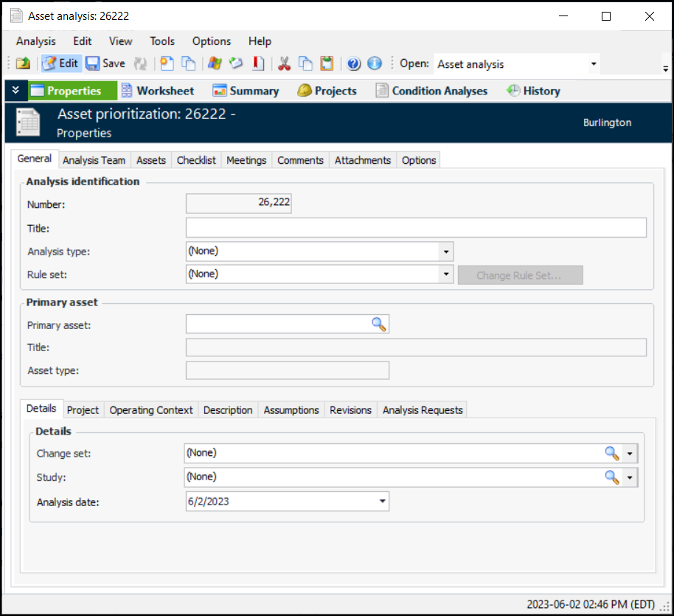The image size is (674, 616).
Task: Toggle Edit mode in the toolbar
Action: click(x=60, y=63)
